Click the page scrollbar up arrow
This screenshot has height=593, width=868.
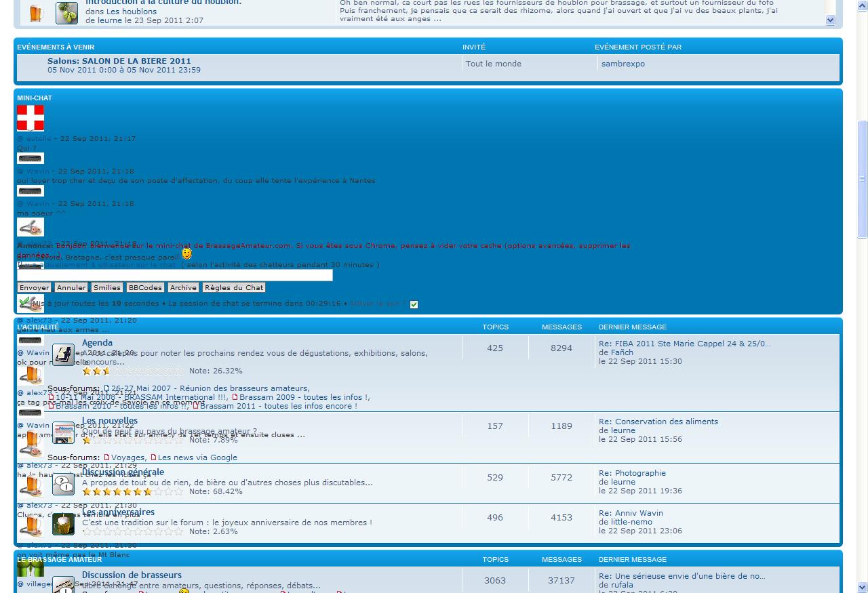click(863, 5)
